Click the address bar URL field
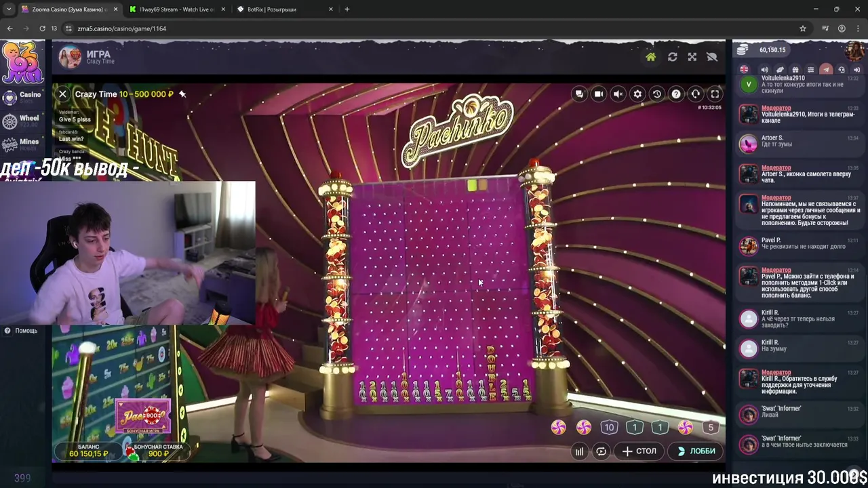This screenshot has width=868, height=488. [434, 28]
